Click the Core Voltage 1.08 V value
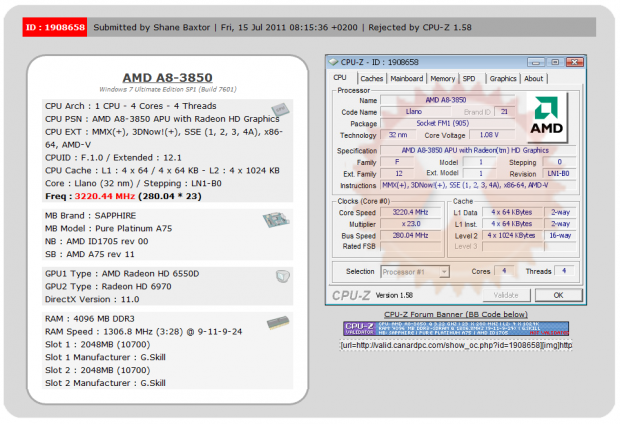This screenshot has width=620, height=424. 491,135
